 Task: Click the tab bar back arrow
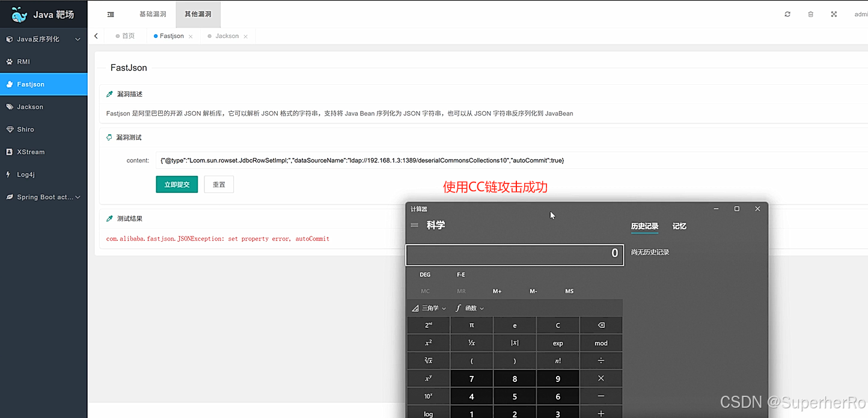[x=96, y=36]
